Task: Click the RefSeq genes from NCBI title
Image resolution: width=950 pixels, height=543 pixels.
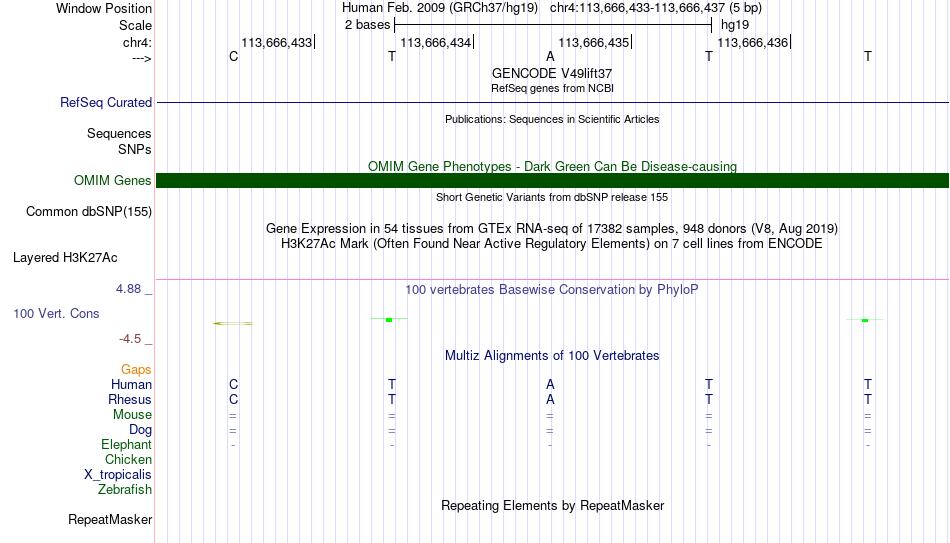Action: pos(552,88)
